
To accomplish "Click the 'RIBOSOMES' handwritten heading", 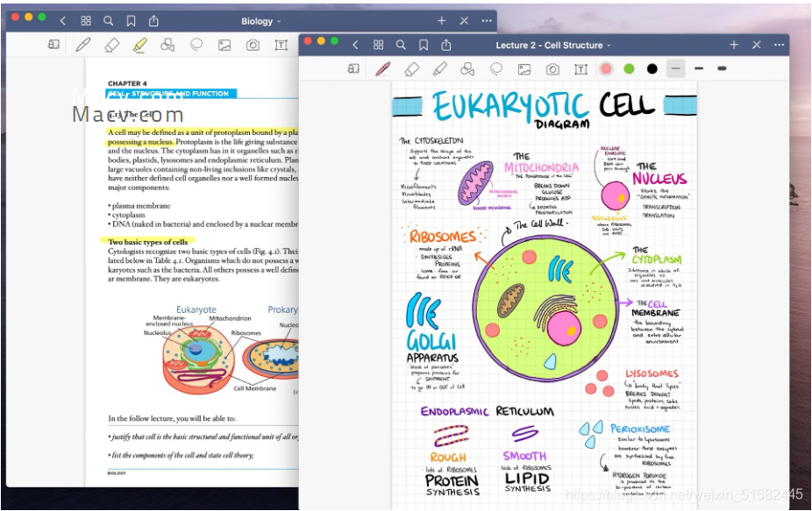I will (443, 237).
